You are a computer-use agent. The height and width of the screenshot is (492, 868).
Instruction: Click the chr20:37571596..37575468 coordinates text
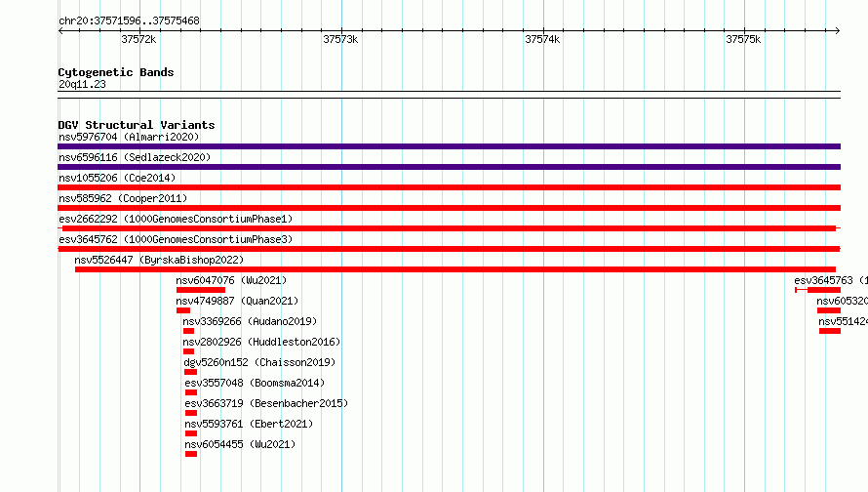[129, 21]
